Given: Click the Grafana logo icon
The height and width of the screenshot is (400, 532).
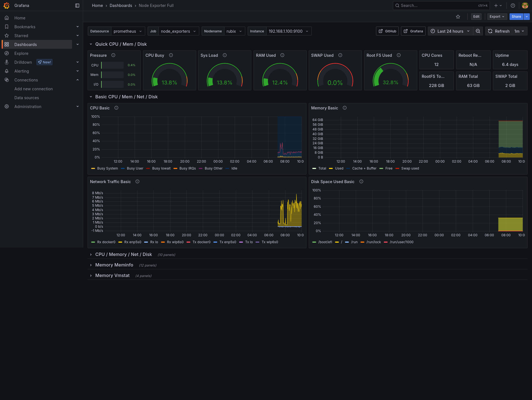Looking at the screenshot, I should tap(6, 6).
